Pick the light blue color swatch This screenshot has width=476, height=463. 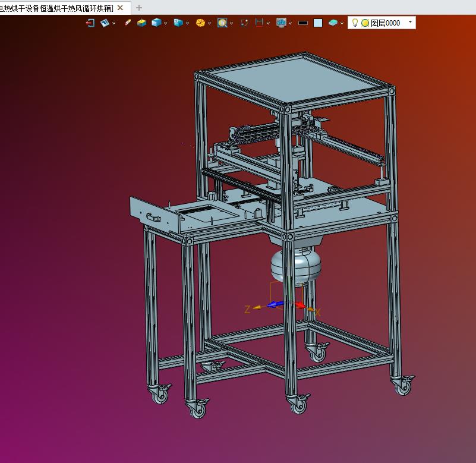(318, 23)
